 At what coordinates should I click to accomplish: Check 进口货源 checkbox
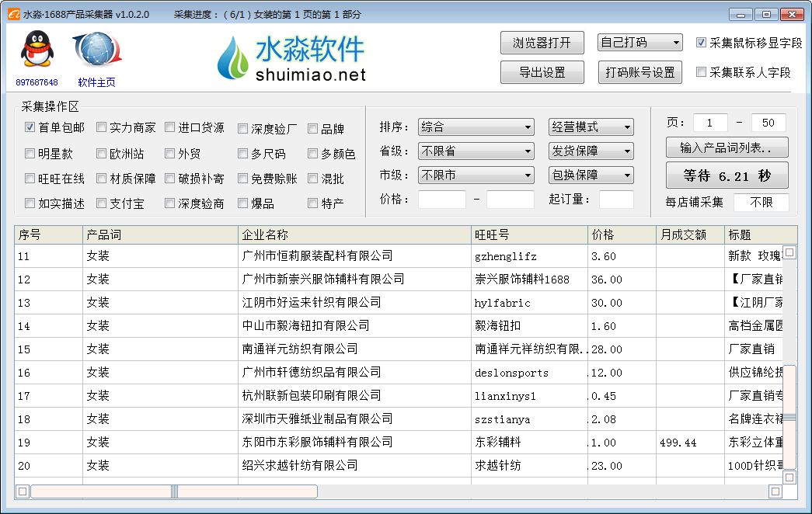tap(170, 127)
